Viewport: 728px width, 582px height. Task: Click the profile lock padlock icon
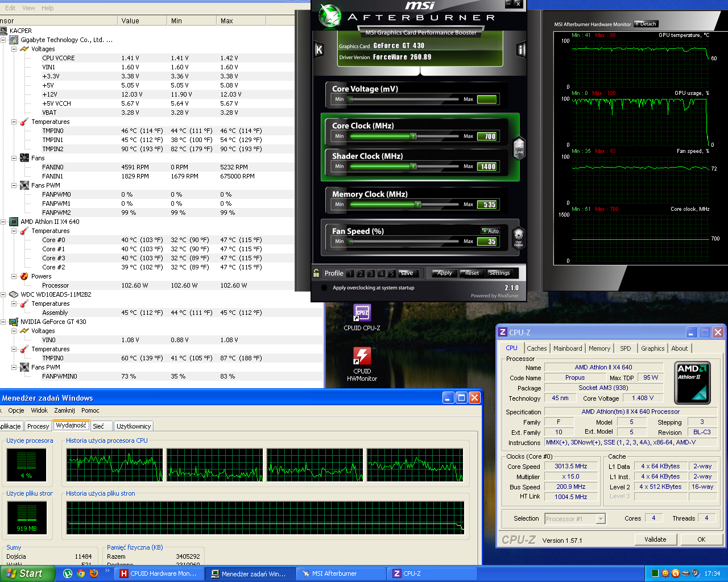316,273
